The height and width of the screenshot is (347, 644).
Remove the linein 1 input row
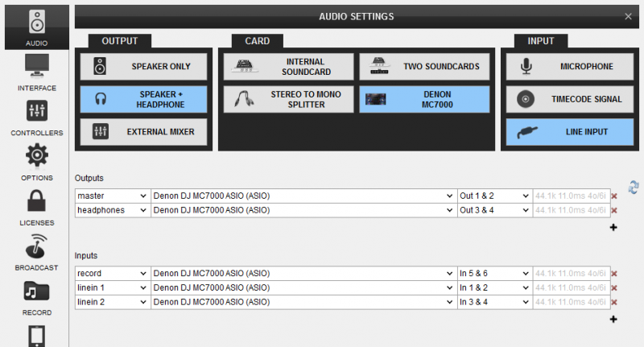click(x=614, y=288)
